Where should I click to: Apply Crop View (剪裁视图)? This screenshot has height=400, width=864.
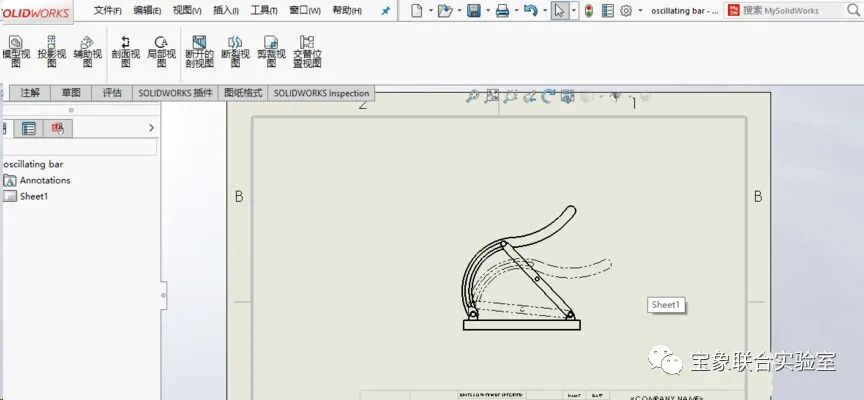coord(271,51)
